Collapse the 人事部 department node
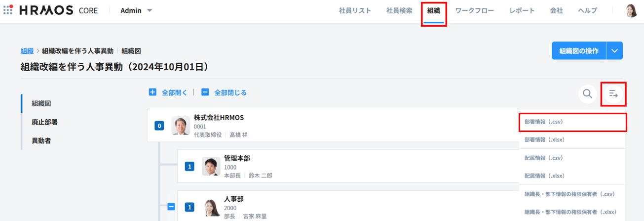 [171, 207]
